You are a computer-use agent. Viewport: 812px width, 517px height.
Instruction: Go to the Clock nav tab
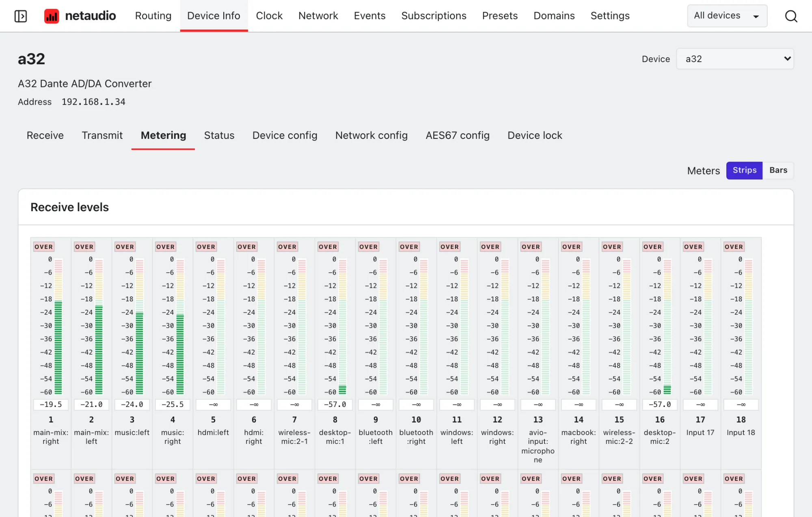click(269, 16)
